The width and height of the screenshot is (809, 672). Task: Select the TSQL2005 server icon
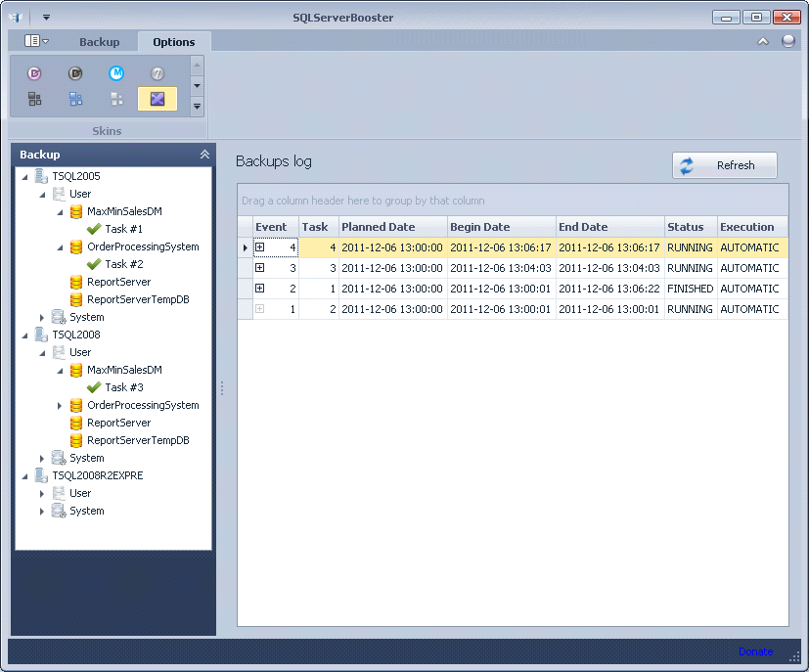point(41,176)
